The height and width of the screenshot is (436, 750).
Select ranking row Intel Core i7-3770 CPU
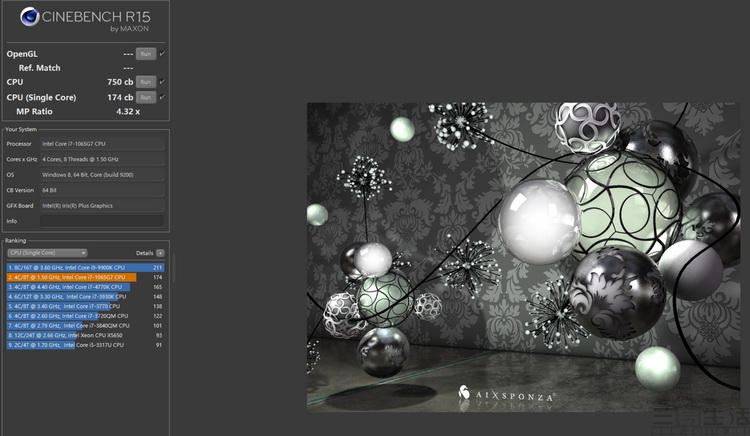pos(85,306)
